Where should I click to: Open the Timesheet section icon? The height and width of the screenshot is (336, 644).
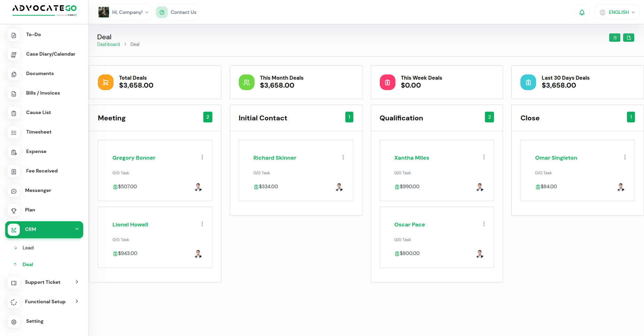[x=14, y=133]
